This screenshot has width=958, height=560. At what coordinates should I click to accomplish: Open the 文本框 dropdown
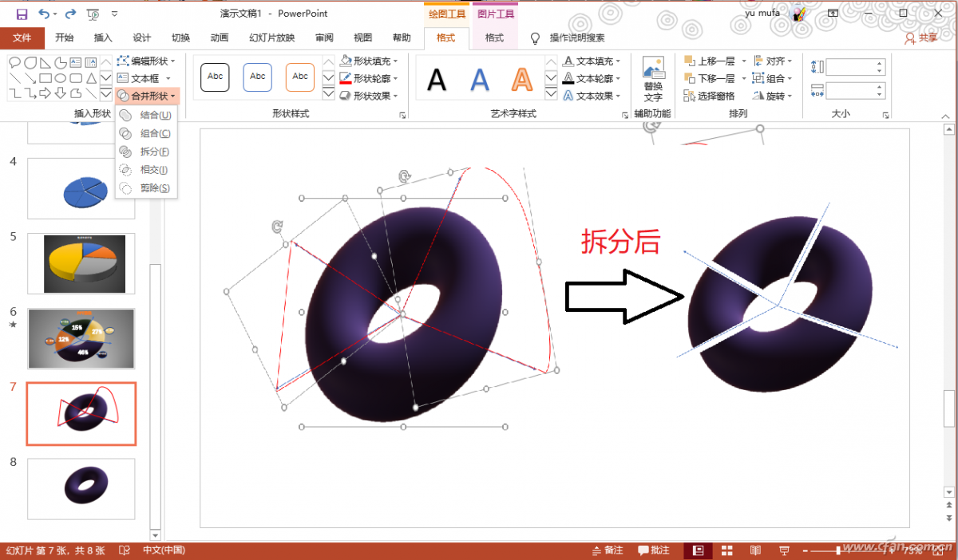click(x=145, y=78)
